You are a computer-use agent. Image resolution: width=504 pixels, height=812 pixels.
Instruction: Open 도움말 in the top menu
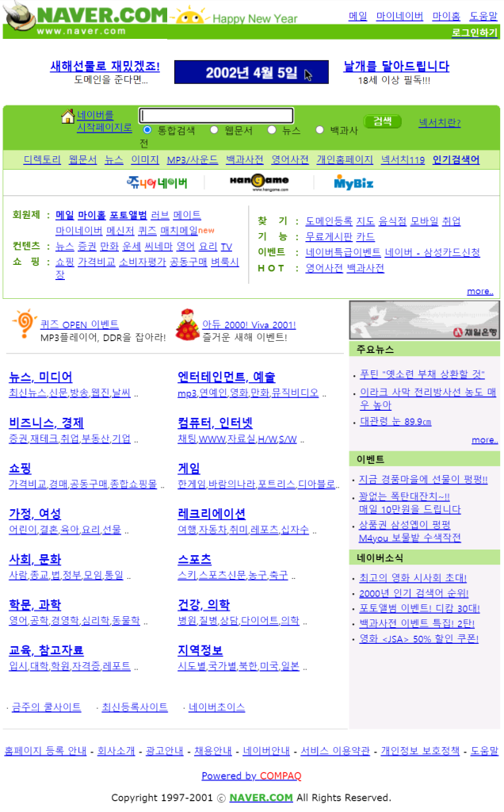pos(484,16)
